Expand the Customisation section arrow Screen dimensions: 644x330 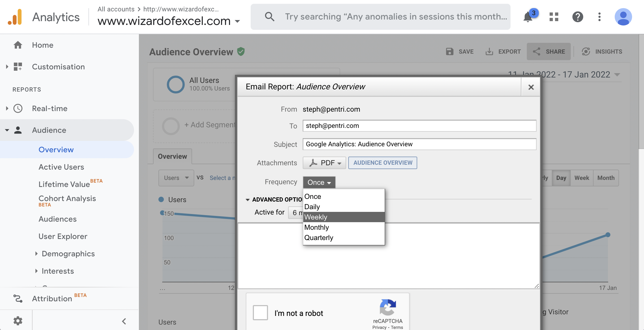[x=7, y=67]
